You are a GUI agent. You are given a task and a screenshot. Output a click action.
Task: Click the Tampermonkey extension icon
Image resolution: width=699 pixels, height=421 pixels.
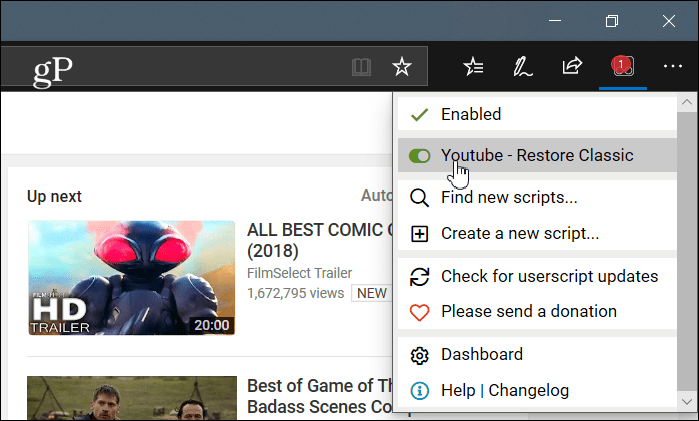click(x=623, y=66)
